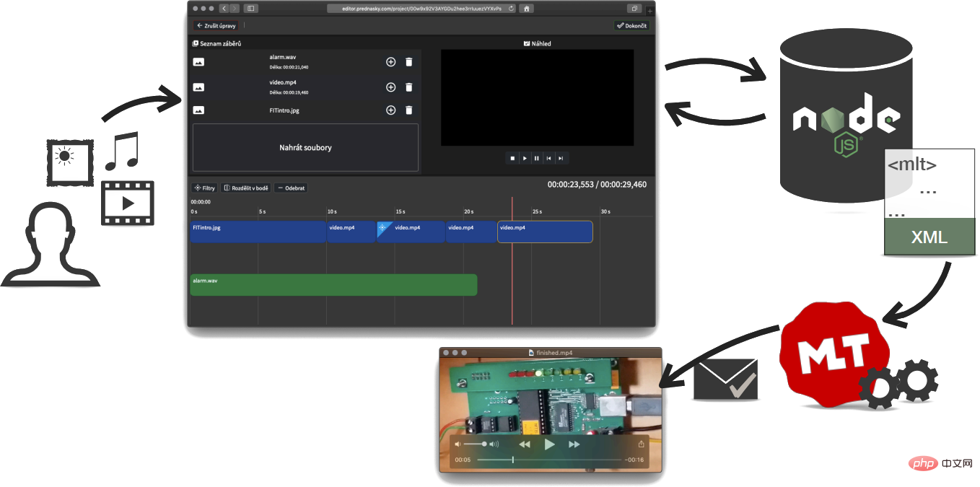This screenshot has width=980, height=487.
Task: Click the -00:16 remaining time label
Action: click(634, 460)
